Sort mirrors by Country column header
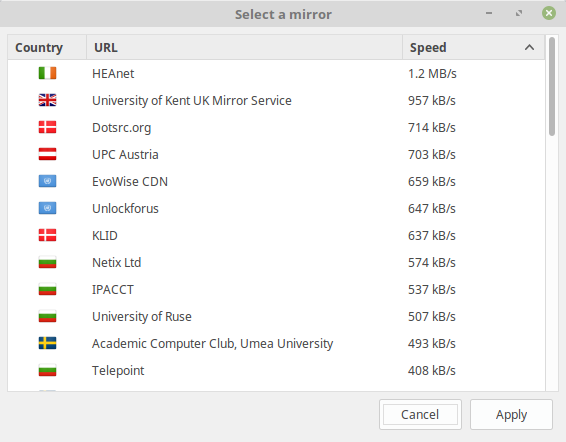The image size is (566, 442). point(47,47)
